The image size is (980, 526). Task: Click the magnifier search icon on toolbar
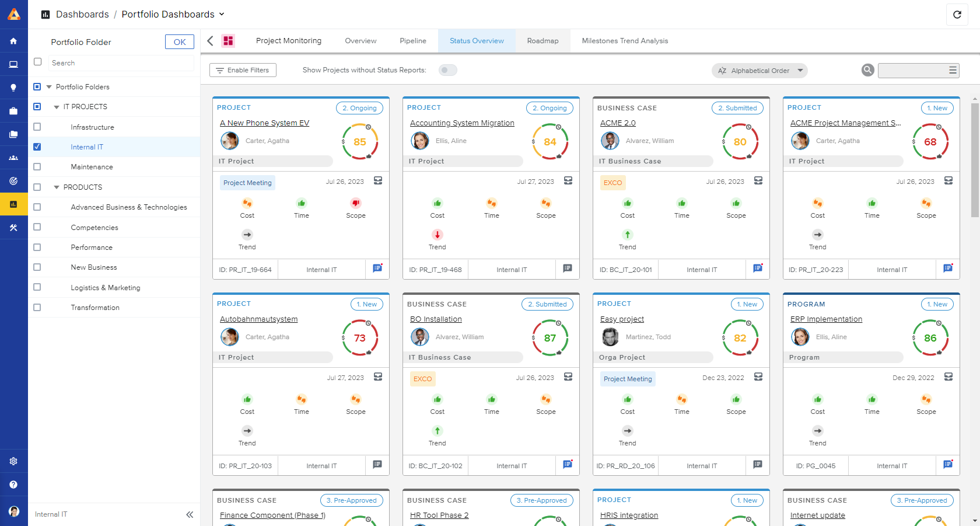pyautogui.click(x=867, y=70)
